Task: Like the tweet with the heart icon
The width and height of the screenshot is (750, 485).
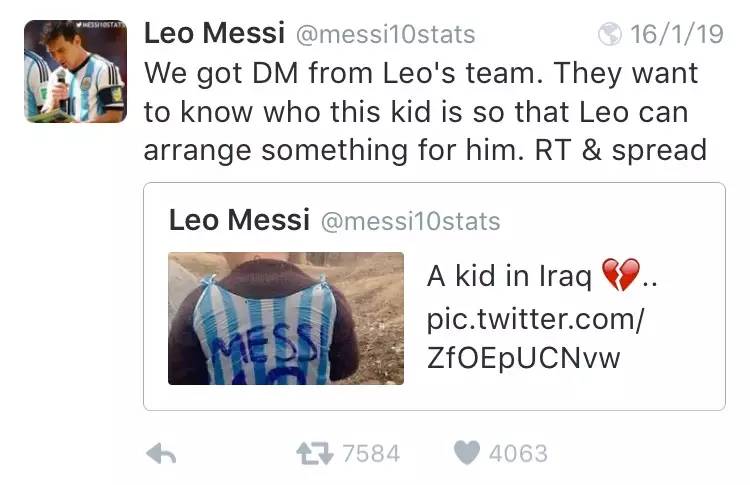Action: (x=466, y=453)
